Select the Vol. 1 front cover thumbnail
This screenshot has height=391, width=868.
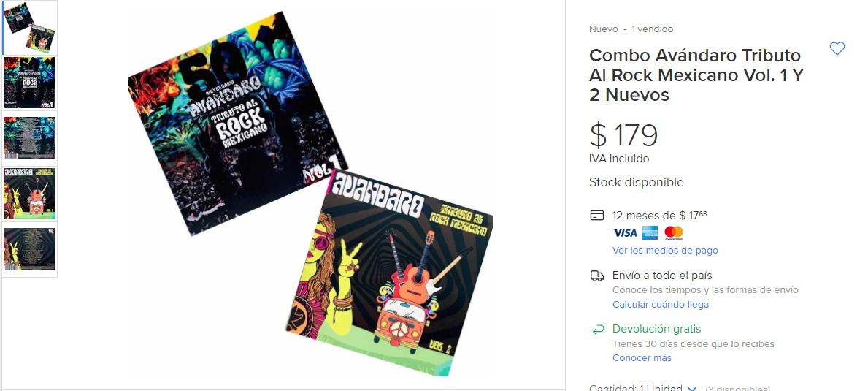pos(29,83)
